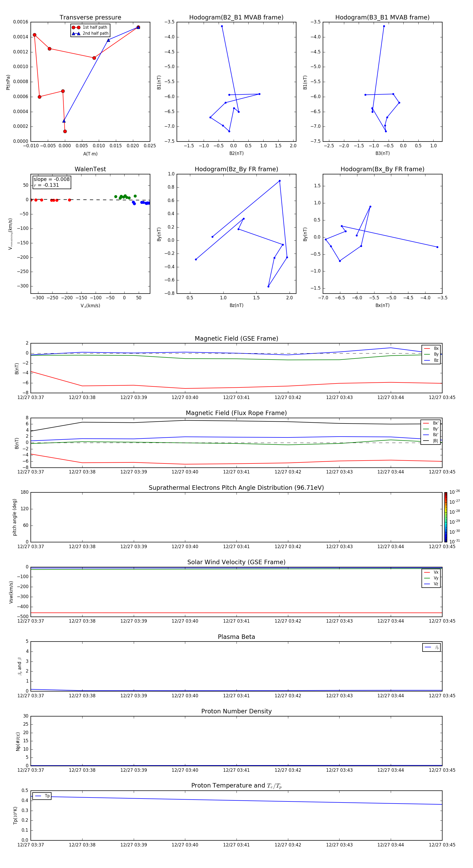This screenshot has width=473, height=868.
Task: Click the "Transverse pressure" plot title
Action: pos(90,18)
